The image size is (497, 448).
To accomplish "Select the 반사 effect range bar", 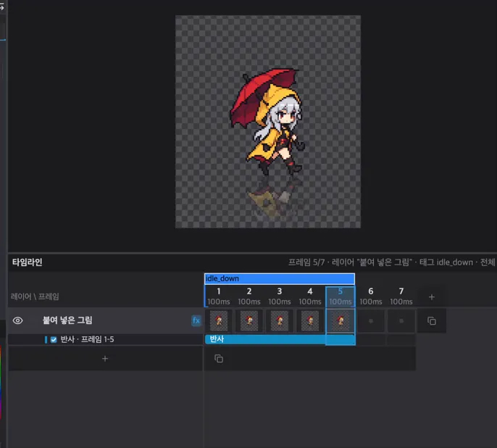I will coord(280,339).
